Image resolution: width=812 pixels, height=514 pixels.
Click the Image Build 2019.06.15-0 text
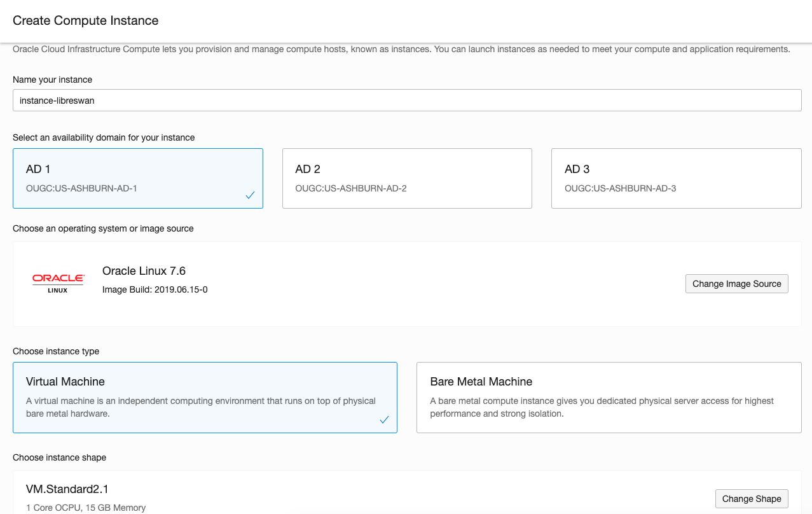pos(155,290)
